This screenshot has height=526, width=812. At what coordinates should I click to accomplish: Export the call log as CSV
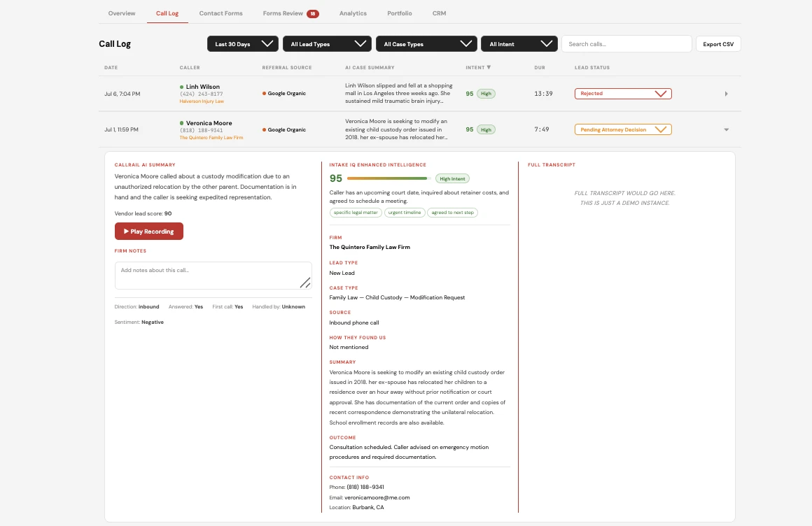click(718, 44)
